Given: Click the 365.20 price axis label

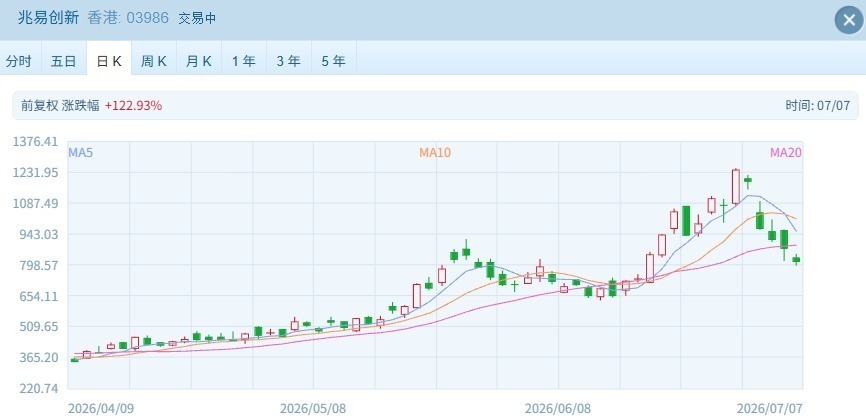Looking at the screenshot, I should [38, 357].
